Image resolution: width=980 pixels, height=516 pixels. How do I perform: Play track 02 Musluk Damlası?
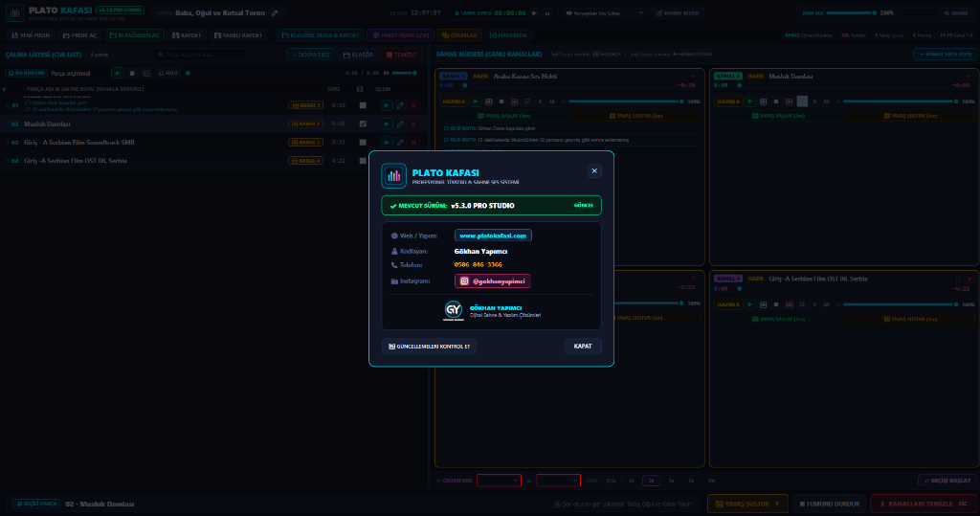[387, 123]
